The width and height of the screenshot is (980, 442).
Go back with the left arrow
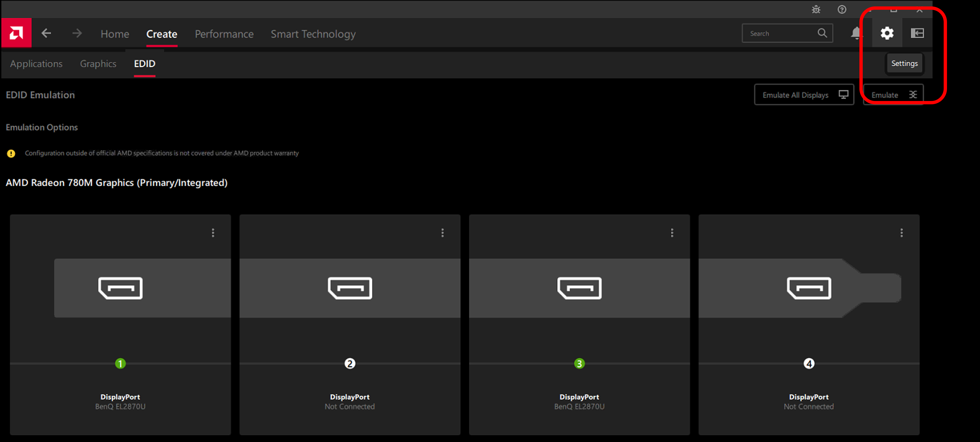tap(46, 33)
